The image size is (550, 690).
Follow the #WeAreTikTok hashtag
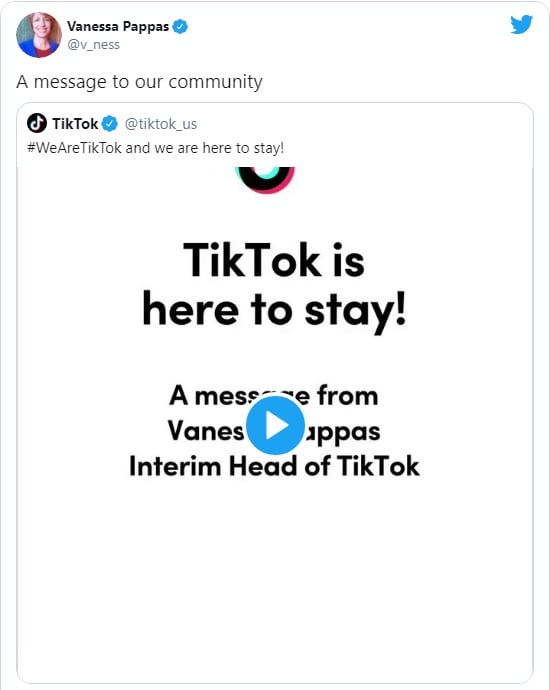pos(74,148)
